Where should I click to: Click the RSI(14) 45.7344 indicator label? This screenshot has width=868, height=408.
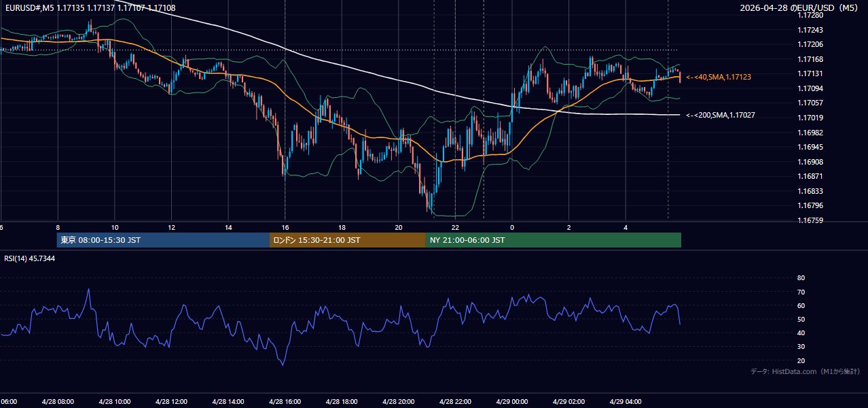(30, 258)
